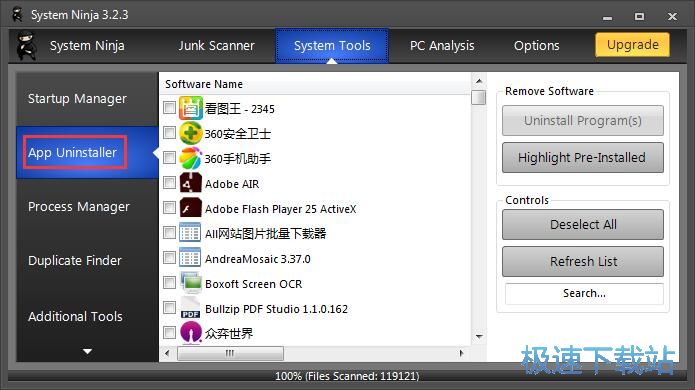Click the 看图王 - 2345 app icon
Screen dimensions: 695x390
tap(191, 108)
